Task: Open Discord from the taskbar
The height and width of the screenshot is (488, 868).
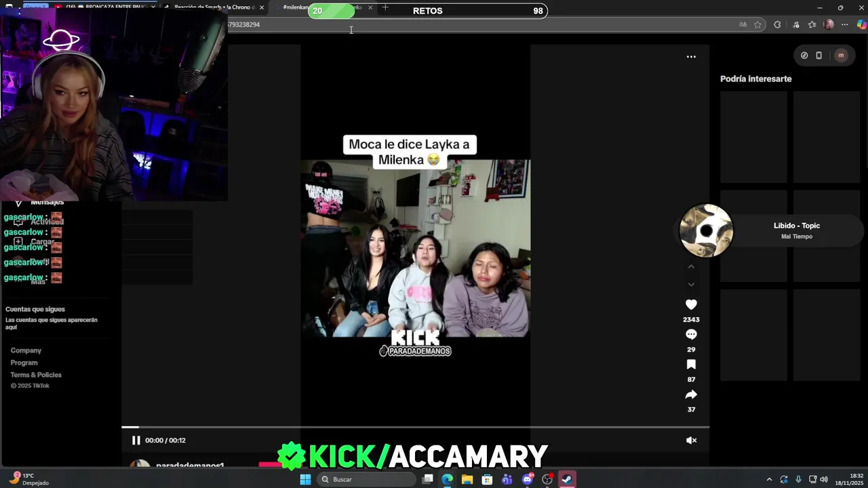Action: (x=527, y=479)
